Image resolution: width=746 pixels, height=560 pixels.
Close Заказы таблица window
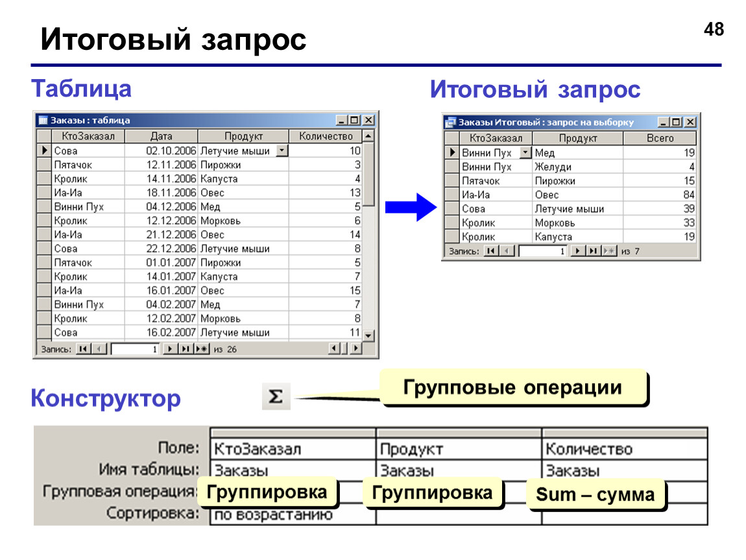click(x=368, y=121)
